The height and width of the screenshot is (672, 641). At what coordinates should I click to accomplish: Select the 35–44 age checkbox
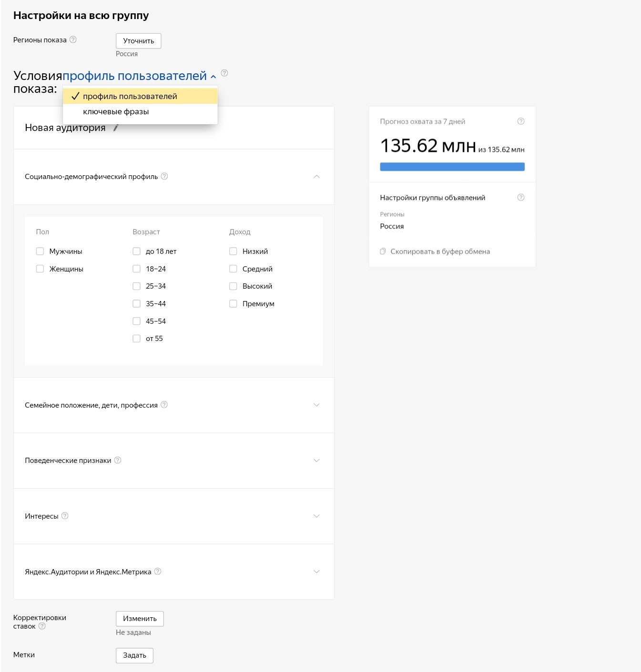pyautogui.click(x=136, y=303)
